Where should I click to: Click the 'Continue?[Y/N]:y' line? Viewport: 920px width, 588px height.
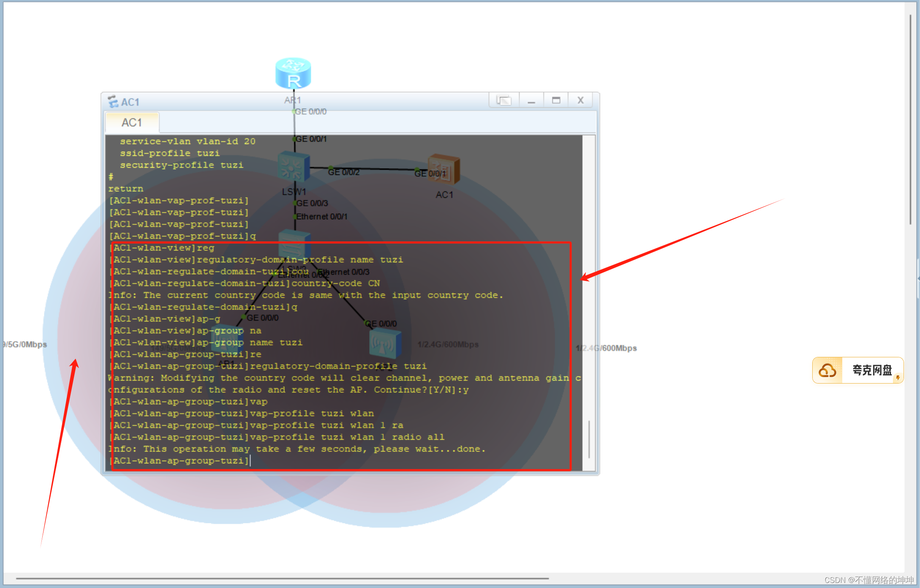coord(289,390)
